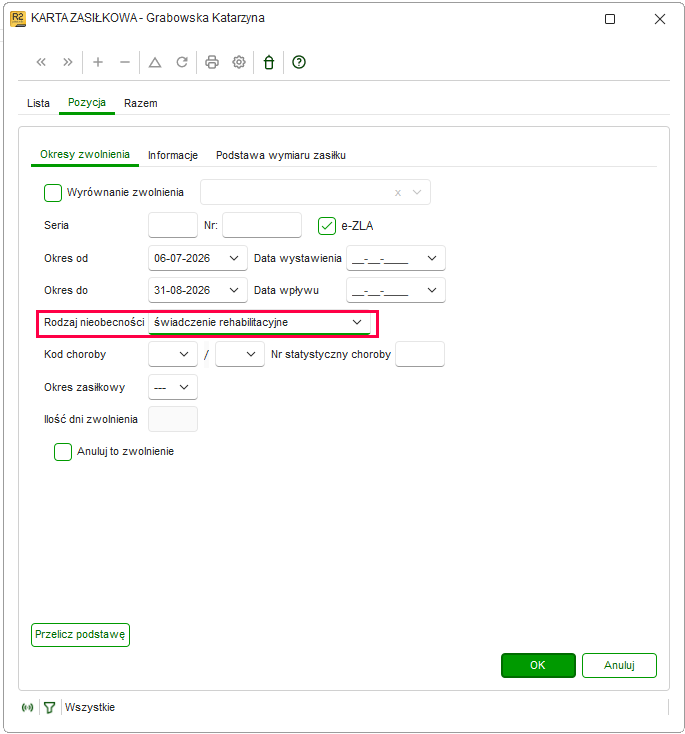Maximize the KARTA ZASIŁKOWA window

point(610,19)
